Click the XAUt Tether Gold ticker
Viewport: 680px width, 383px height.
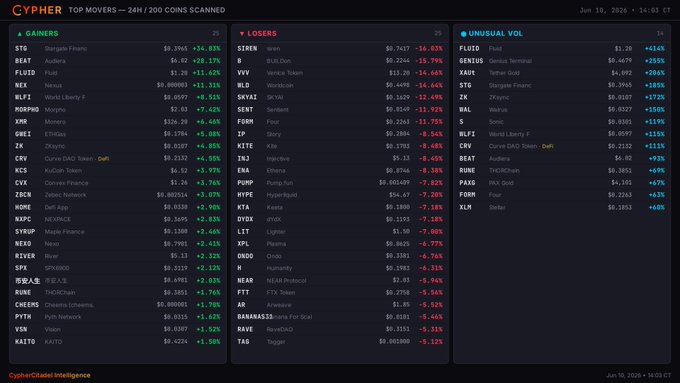click(467, 73)
